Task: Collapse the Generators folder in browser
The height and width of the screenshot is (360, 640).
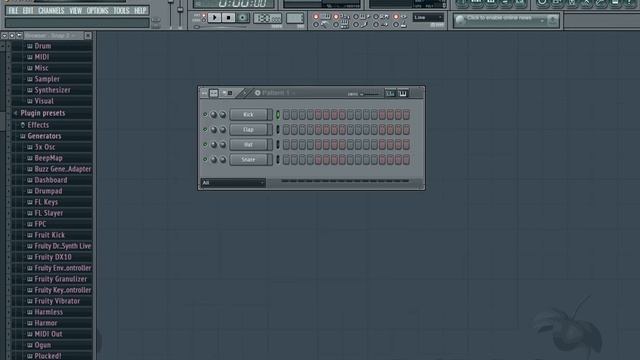Action: (44, 136)
